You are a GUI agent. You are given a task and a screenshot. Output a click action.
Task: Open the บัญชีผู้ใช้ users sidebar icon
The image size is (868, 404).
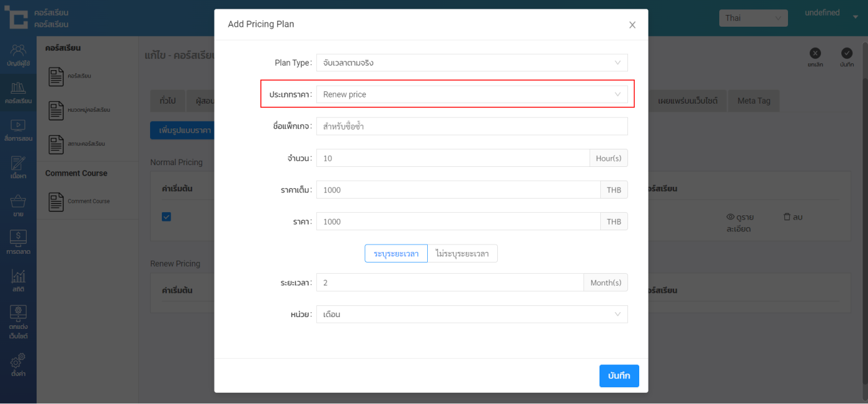point(18,55)
